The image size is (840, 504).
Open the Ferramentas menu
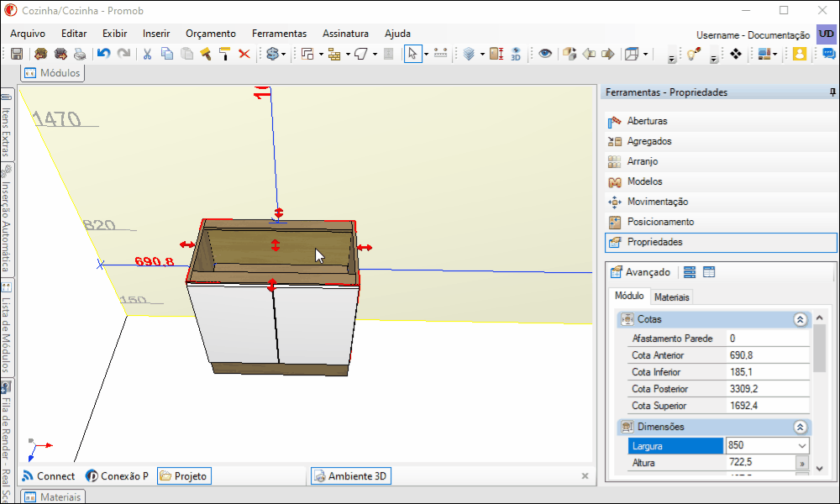coord(279,34)
